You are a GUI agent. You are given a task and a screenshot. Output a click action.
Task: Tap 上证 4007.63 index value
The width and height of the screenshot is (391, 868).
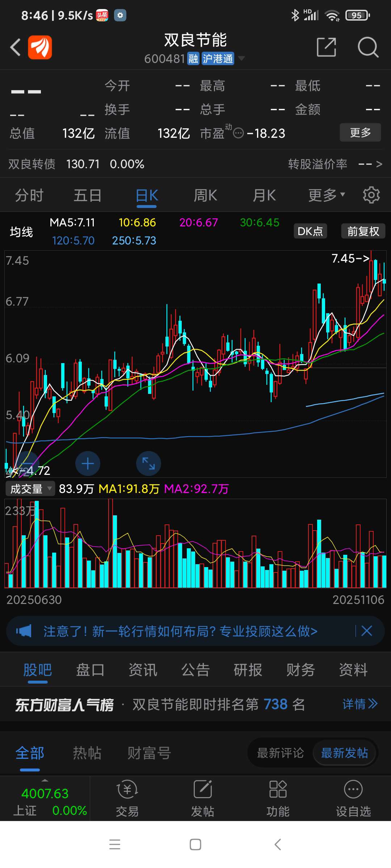45,793
